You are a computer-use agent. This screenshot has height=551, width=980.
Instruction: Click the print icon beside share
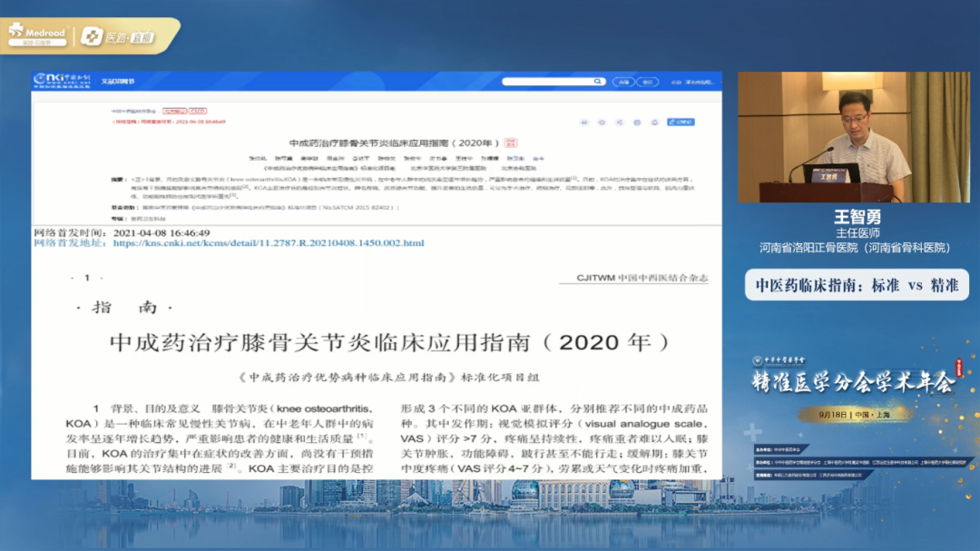[x=637, y=122]
